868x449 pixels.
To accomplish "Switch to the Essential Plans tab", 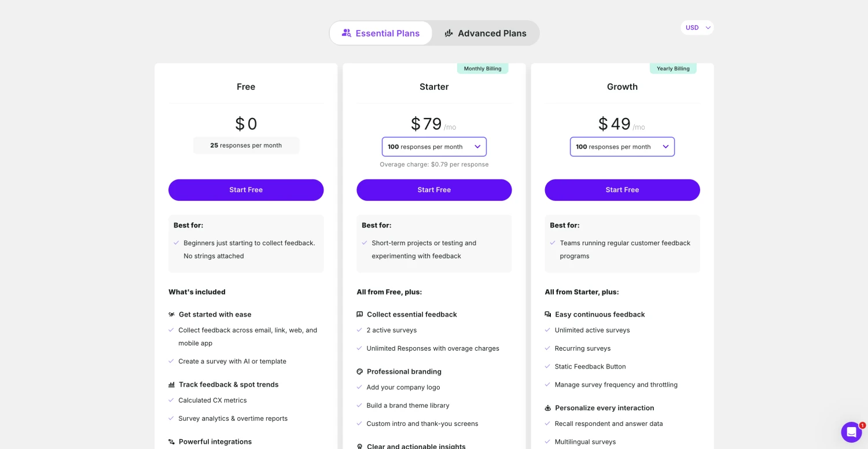I will pos(381,34).
